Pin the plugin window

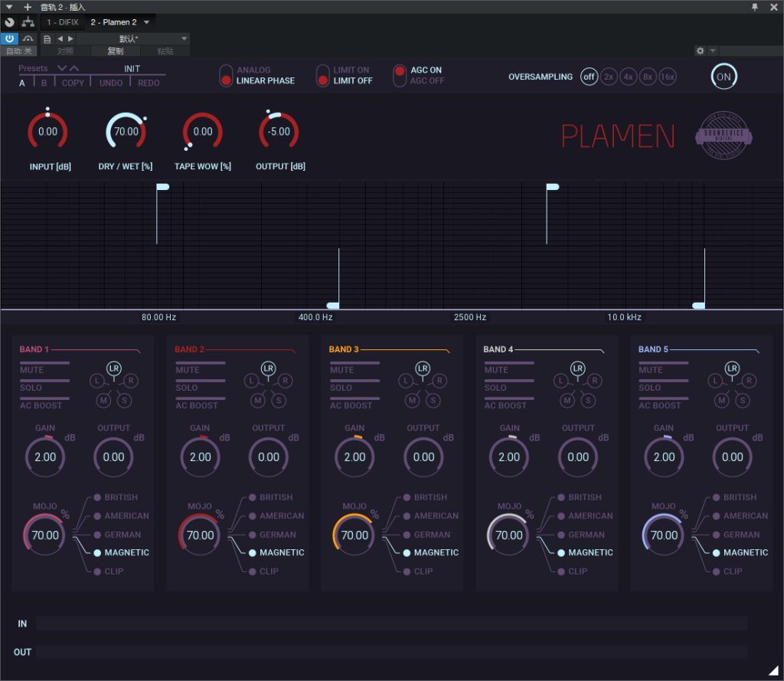[754, 7]
